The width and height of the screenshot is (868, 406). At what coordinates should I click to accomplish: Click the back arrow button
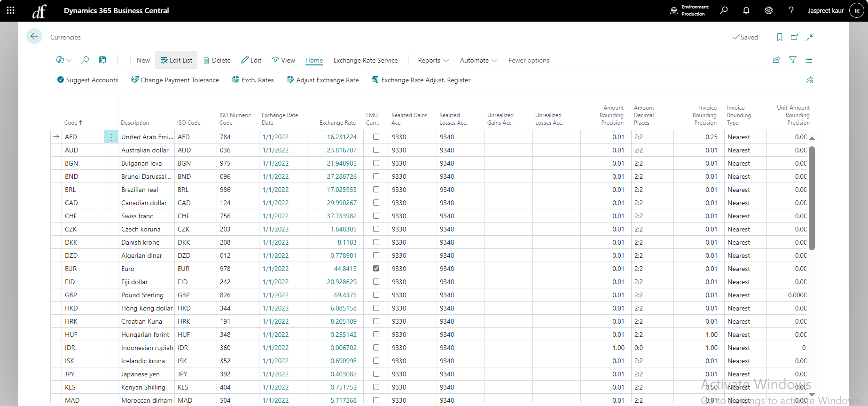[x=34, y=37]
